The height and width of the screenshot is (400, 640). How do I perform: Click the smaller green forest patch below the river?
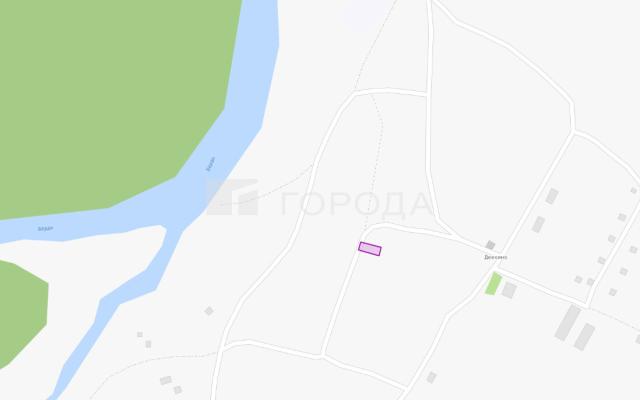pyautogui.click(x=20, y=312)
